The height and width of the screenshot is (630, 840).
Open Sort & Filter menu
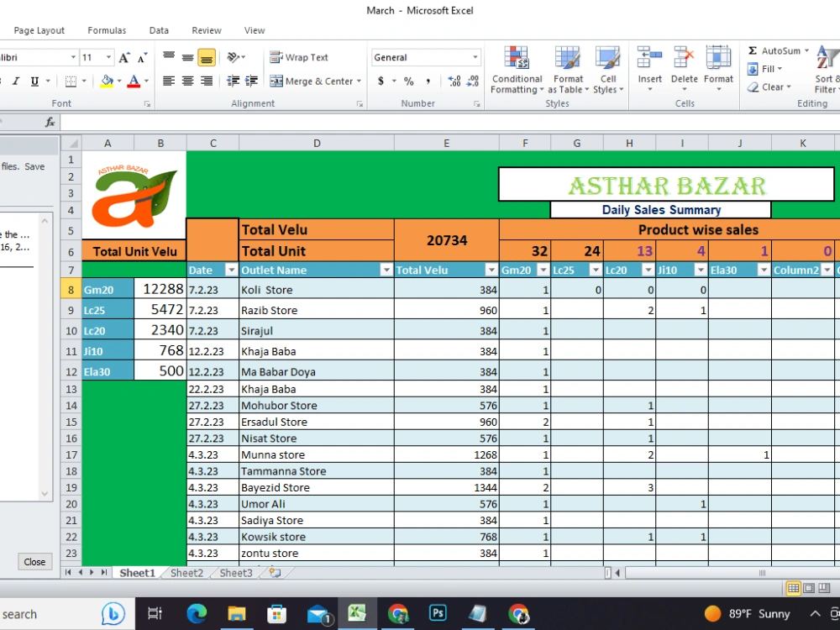click(x=827, y=71)
